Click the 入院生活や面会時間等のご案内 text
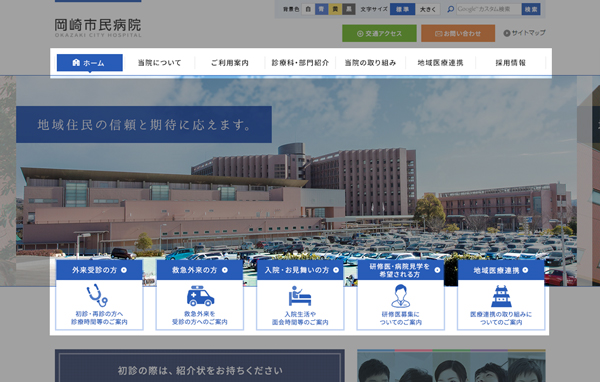 click(300, 318)
